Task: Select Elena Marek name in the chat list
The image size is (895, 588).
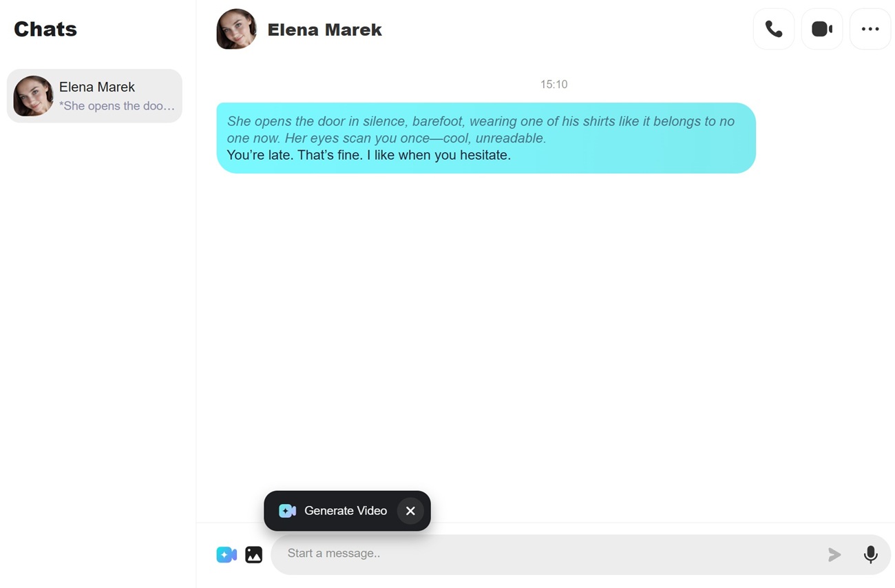Action: (x=97, y=87)
